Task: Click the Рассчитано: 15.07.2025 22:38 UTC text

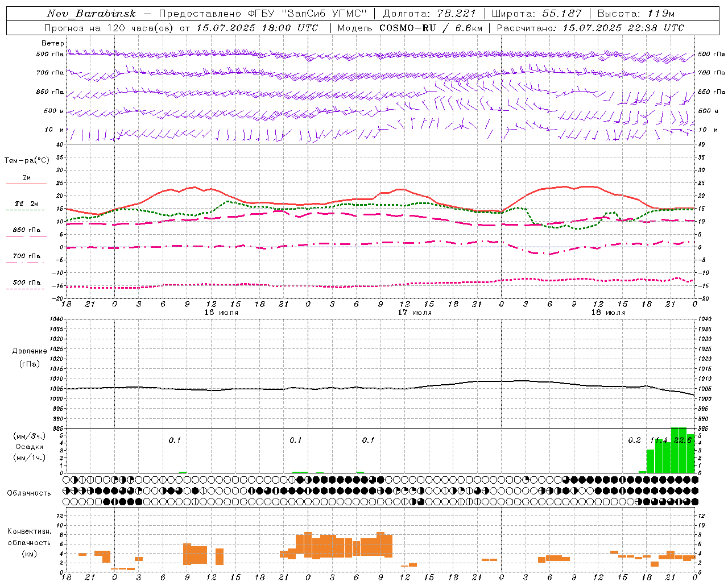Action: (x=590, y=28)
